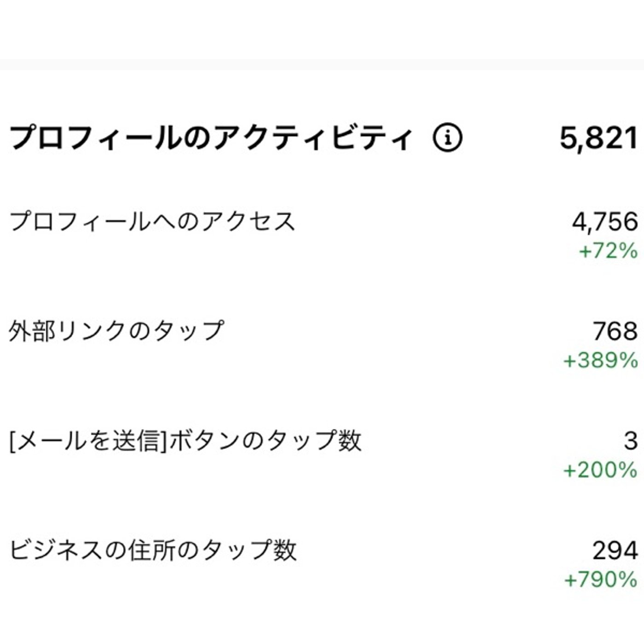Select the +790% change indicator
This screenshot has height=644, width=644.
pyautogui.click(x=601, y=580)
